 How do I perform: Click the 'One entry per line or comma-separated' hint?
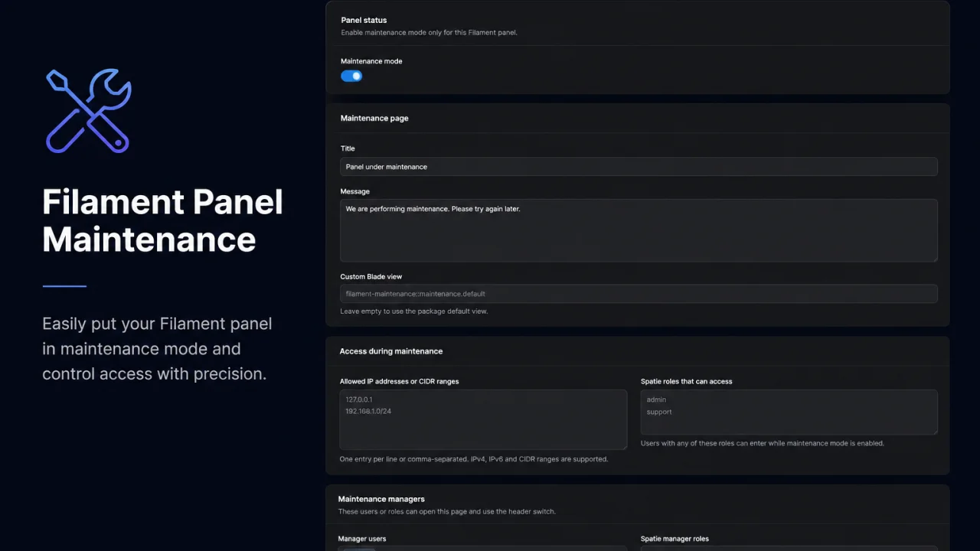tap(474, 459)
